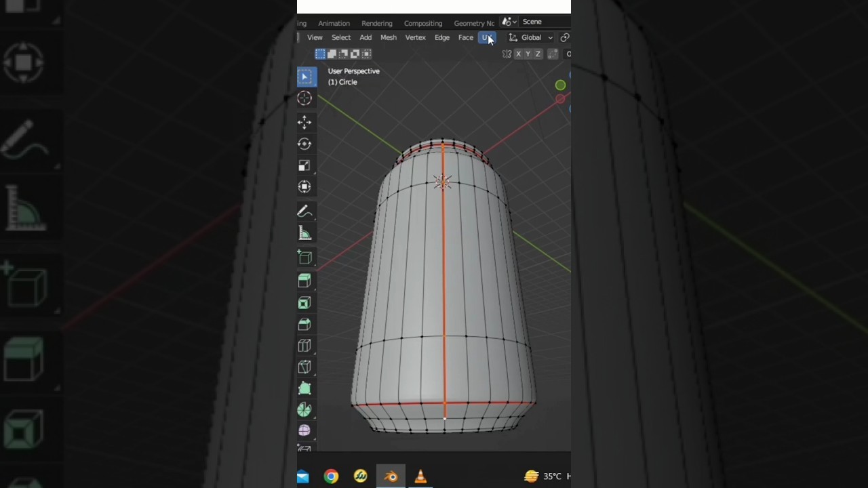Toggle Y axis mirror
868x488 pixels.
pyautogui.click(x=528, y=54)
